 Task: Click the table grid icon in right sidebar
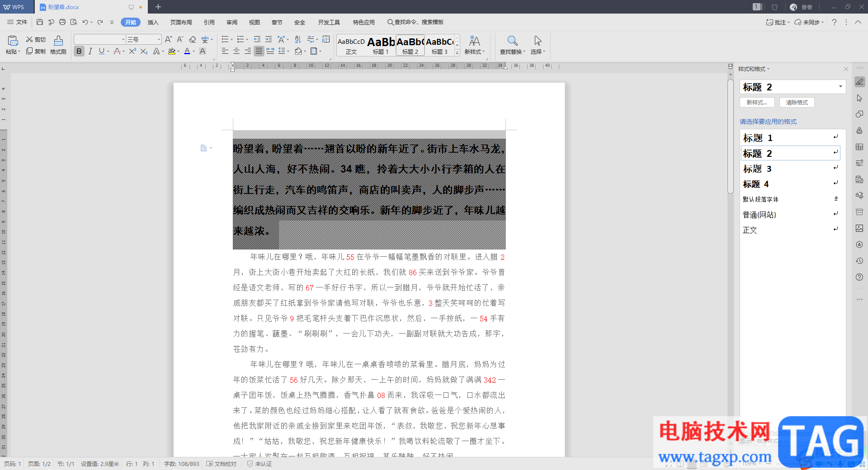point(859,147)
